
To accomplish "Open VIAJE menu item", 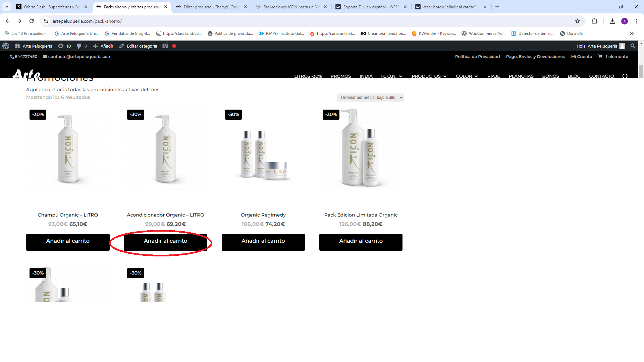I will tap(493, 76).
